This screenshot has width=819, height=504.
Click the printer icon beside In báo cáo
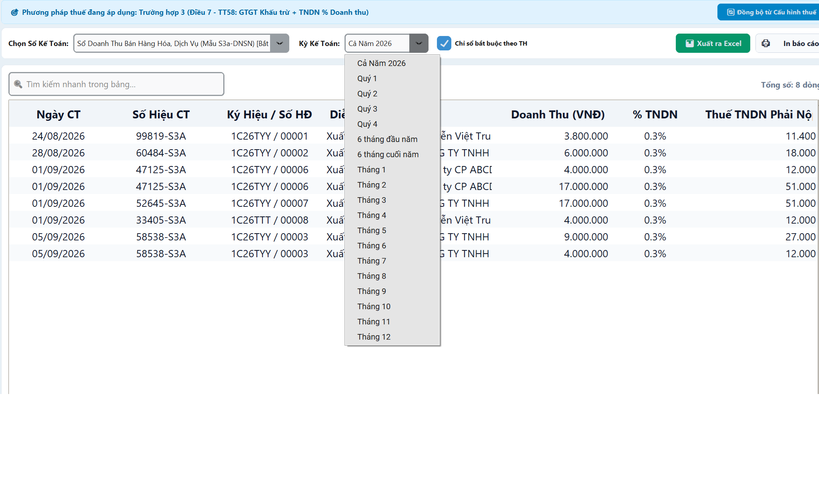766,43
